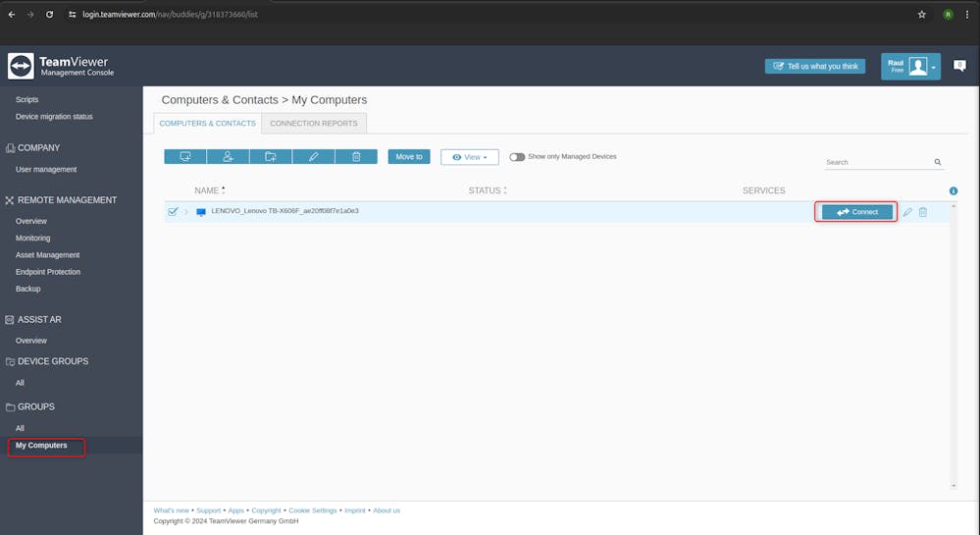Viewport: 980px width, 535px height.
Task: Open User management
Action: [46, 170]
